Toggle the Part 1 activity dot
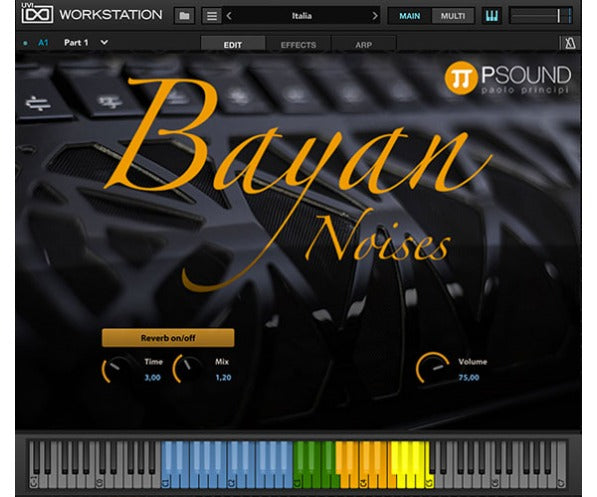The height and width of the screenshot is (497, 597). [25, 43]
